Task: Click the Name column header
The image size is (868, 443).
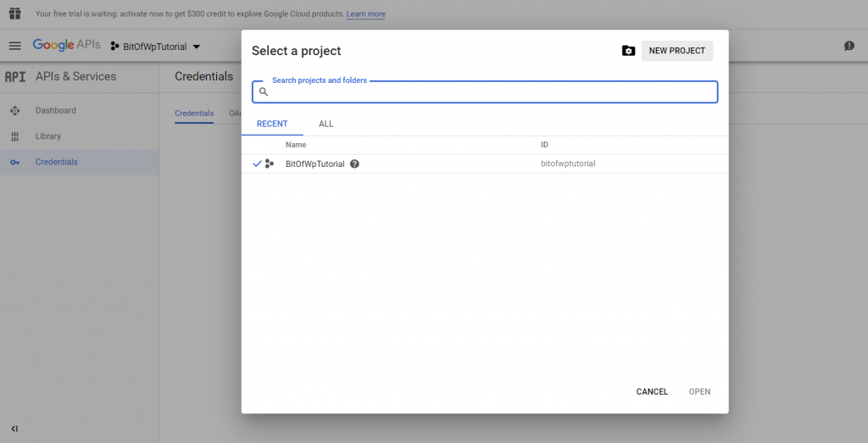Action: (296, 145)
